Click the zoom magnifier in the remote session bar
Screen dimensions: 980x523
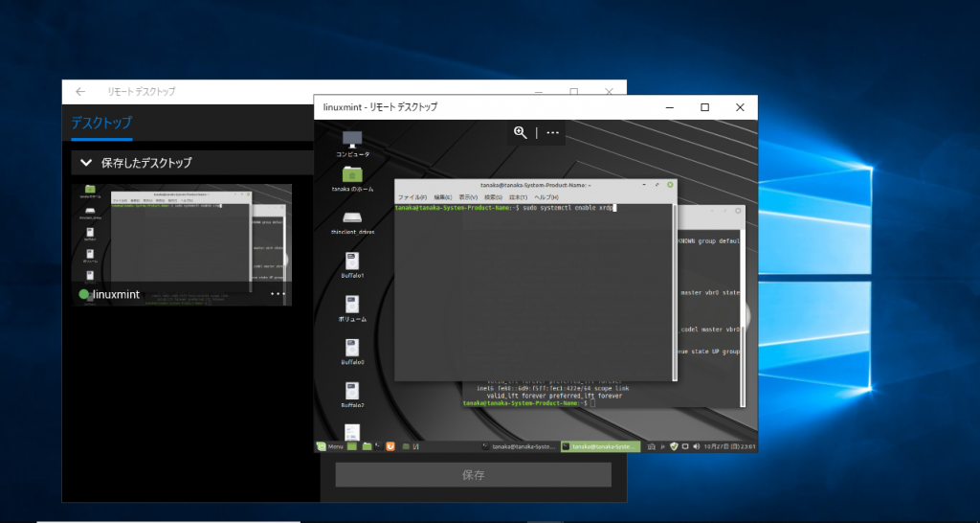(x=520, y=132)
